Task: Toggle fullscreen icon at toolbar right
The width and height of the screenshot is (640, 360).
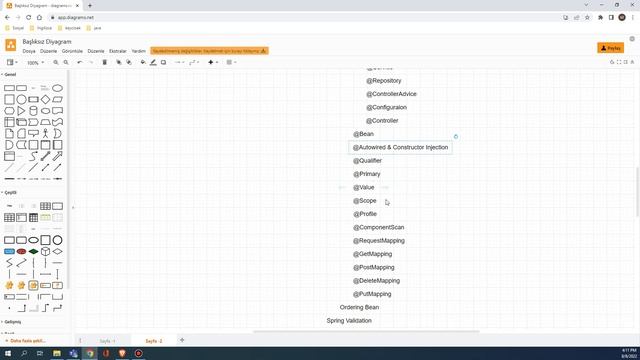Action: (619, 62)
